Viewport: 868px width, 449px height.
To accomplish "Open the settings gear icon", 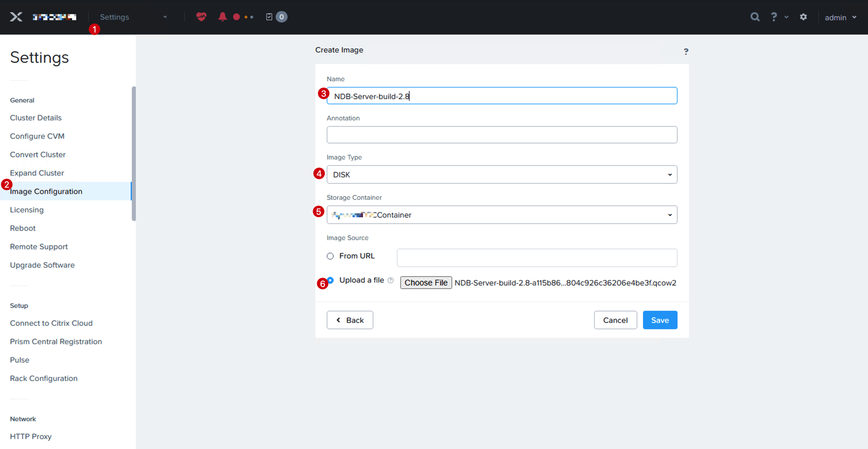I will [x=803, y=17].
